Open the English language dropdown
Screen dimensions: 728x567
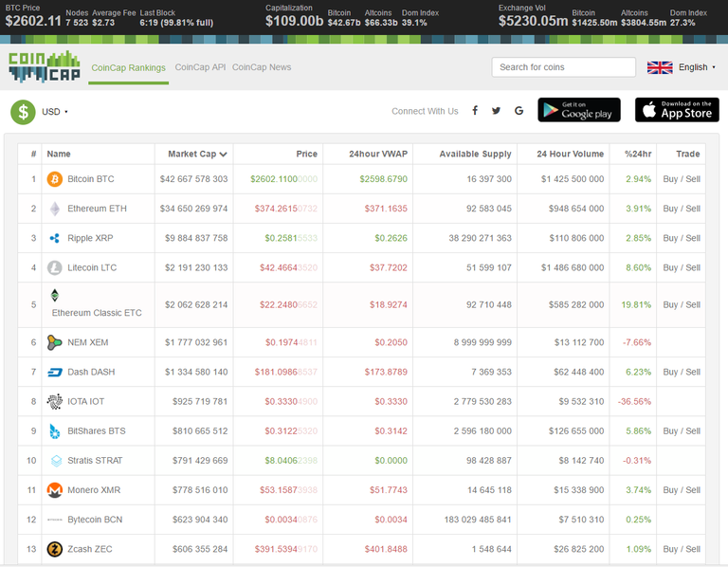point(697,67)
